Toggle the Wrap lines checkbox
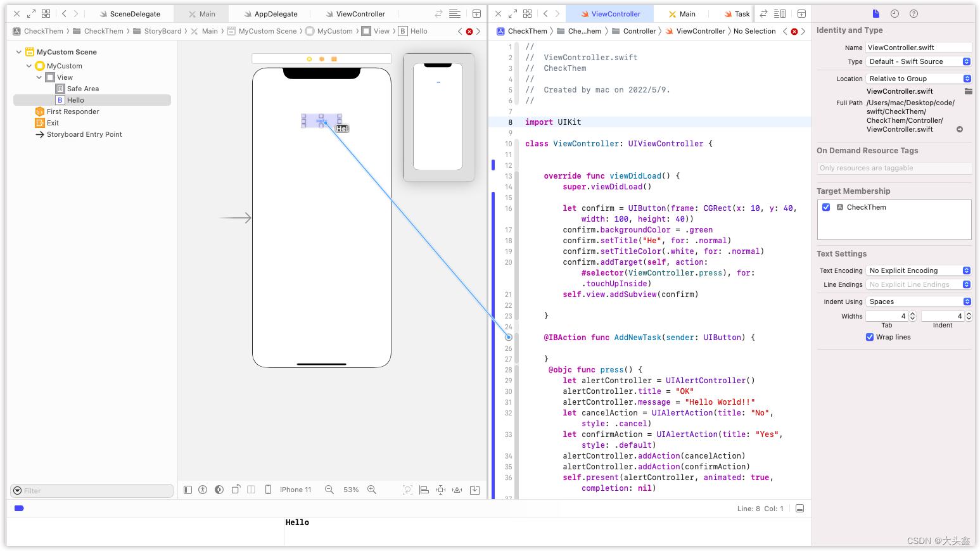The width and height of the screenshot is (980, 551). (870, 337)
